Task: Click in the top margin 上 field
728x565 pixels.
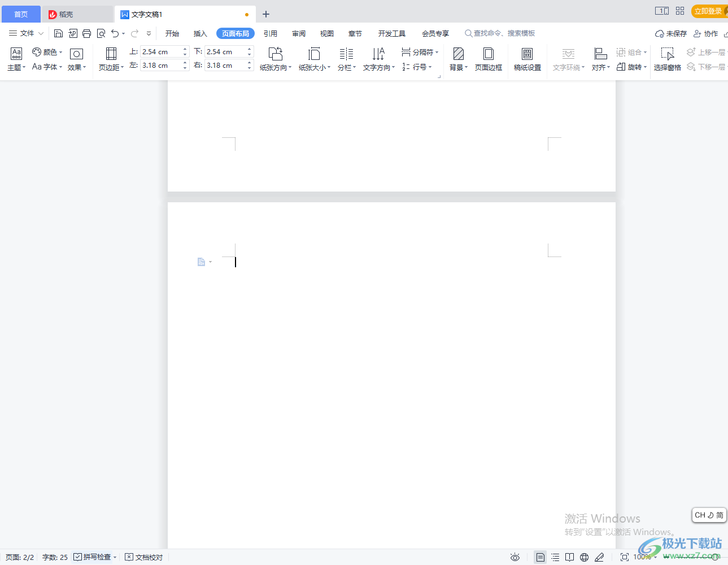Action: point(161,51)
